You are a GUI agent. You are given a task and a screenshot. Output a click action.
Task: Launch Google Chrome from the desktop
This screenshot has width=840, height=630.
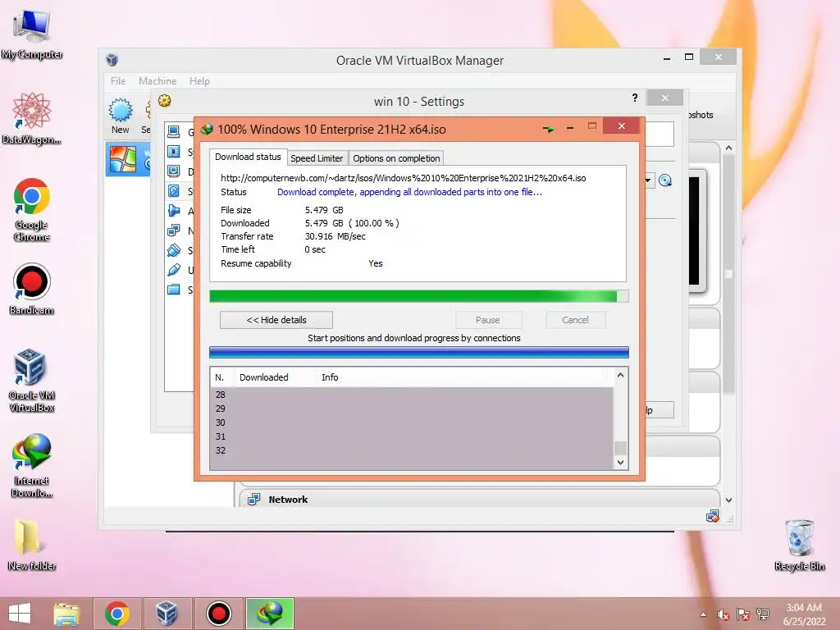click(32, 209)
